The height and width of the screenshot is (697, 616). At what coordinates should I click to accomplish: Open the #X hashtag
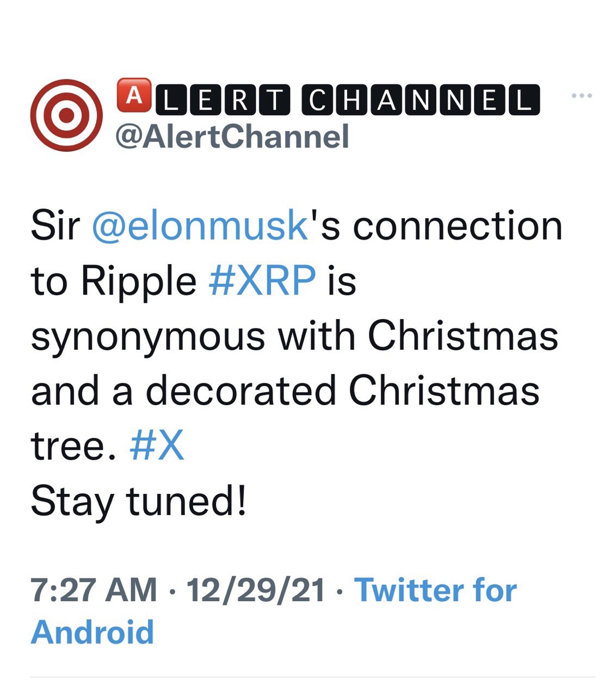click(157, 447)
